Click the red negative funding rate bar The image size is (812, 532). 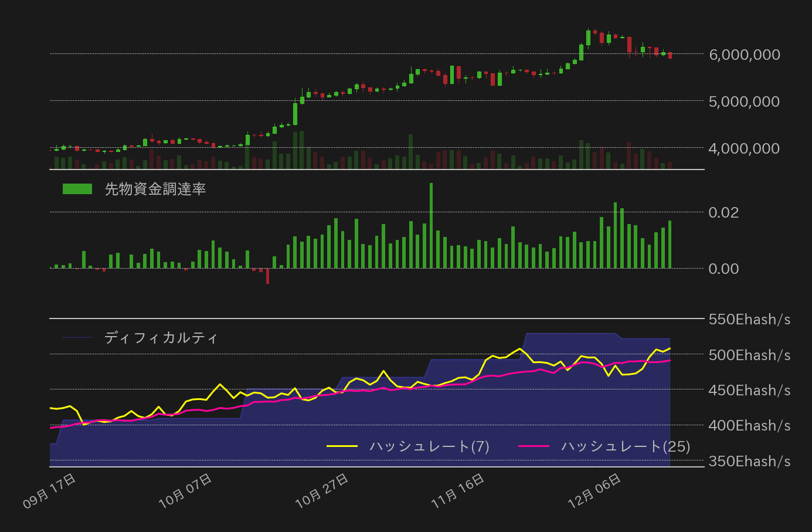(269, 277)
